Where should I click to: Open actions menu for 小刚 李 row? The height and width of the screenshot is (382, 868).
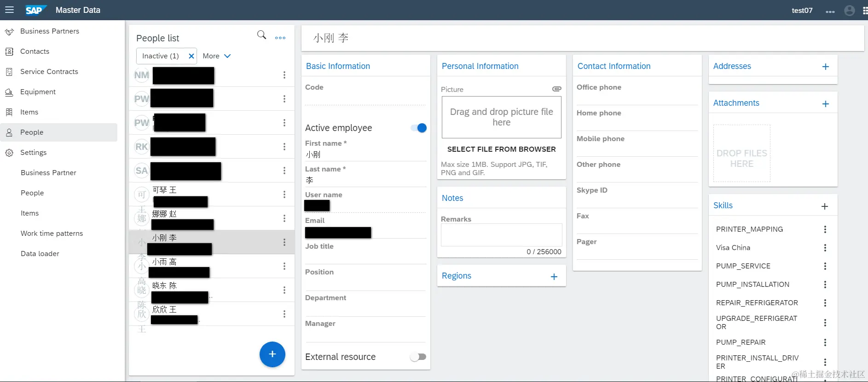click(284, 242)
